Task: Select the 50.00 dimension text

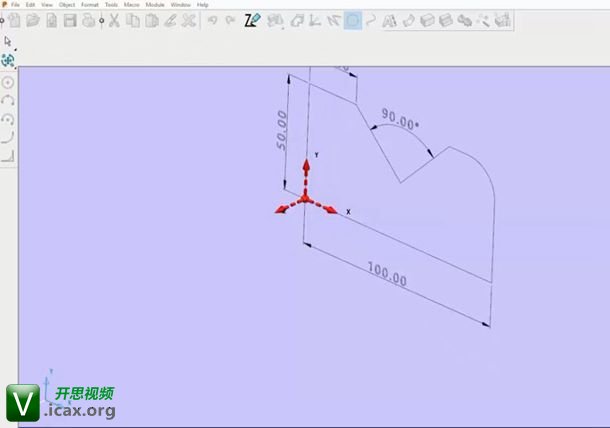Action: pos(282,130)
